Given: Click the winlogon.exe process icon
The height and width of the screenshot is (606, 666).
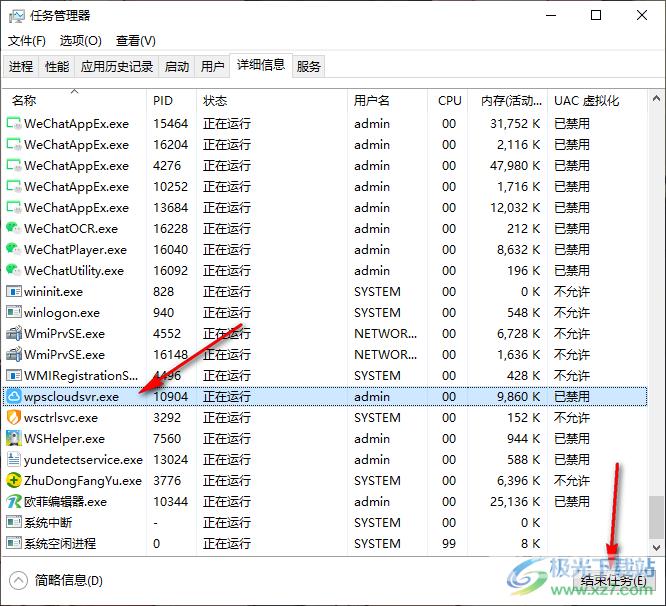Looking at the screenshot, I should [14, 313].
